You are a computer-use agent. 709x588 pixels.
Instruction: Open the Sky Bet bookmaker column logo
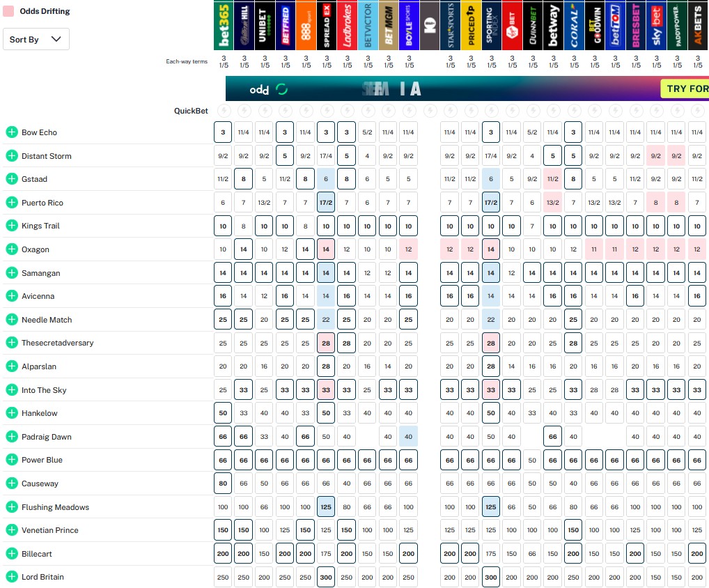656,25
